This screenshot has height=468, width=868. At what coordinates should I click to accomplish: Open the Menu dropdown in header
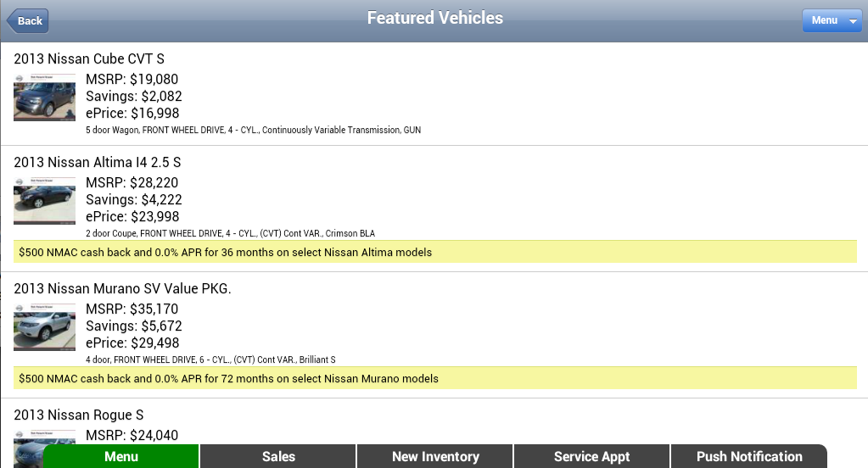832,20
